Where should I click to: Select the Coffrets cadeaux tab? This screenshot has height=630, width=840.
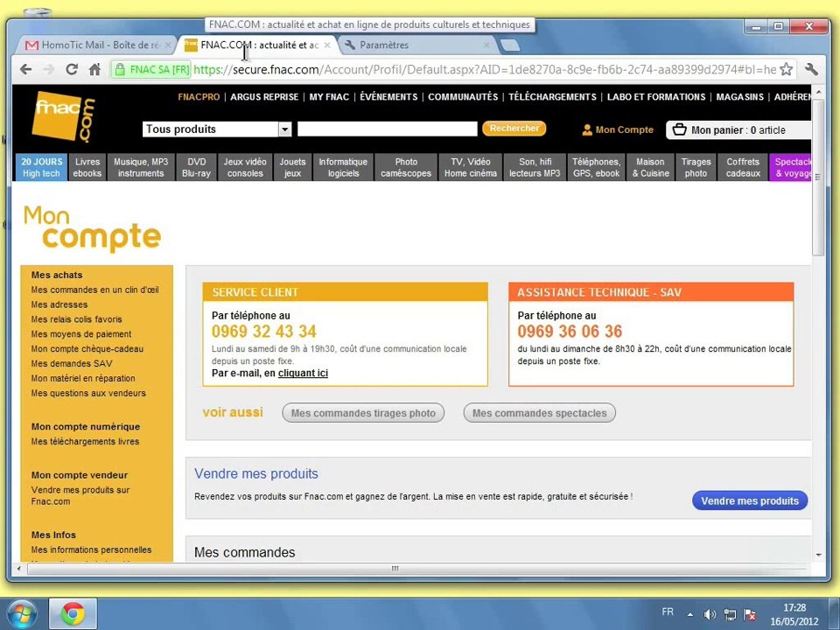click(x=743, y=167)
